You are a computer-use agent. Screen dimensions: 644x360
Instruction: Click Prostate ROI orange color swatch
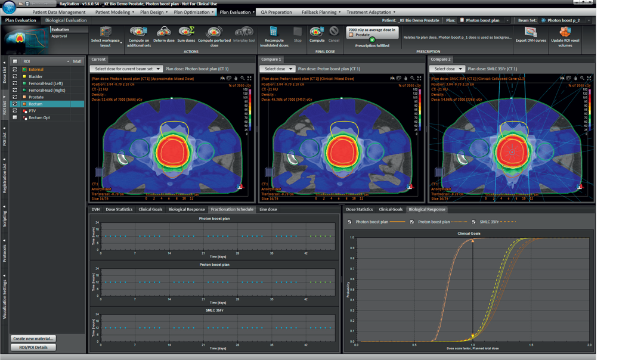tap(24, 97)
